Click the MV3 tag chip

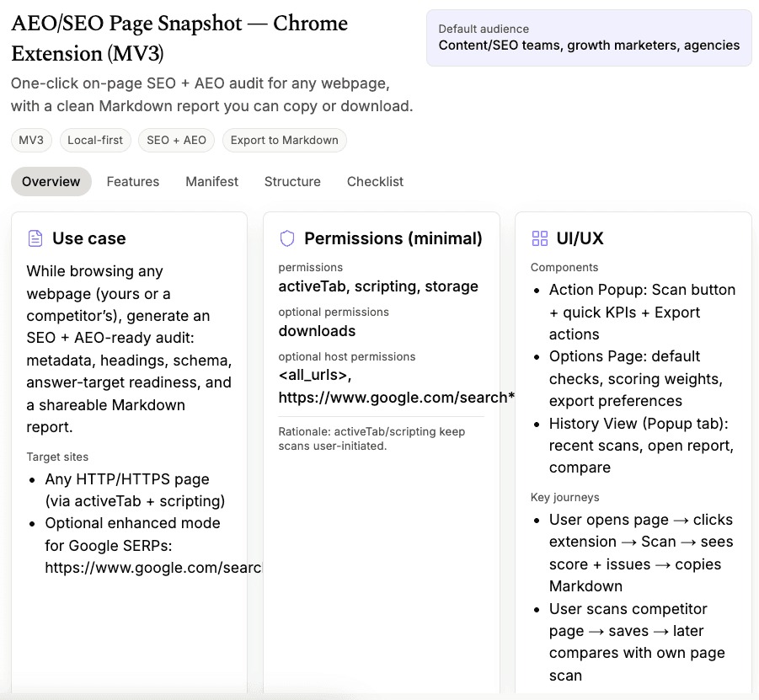[31, 141]
